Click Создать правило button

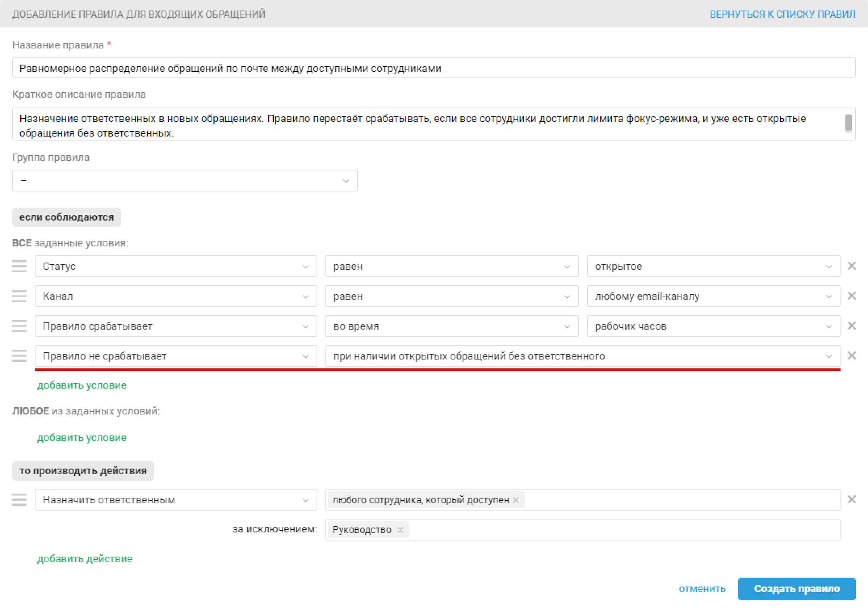tap(796, 589)
